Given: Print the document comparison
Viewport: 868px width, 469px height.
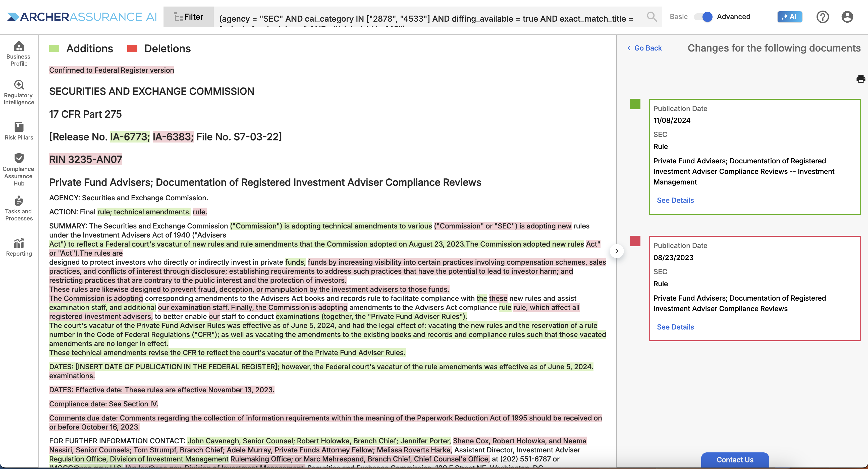Looking at the screenshot, I should click(x=860, y=79).
